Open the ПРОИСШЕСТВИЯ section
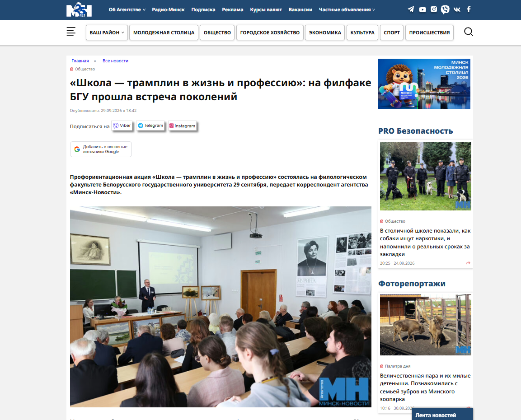The height and width of the screenshot is (420, 521). pyautogui.click(x=429, y=33)
